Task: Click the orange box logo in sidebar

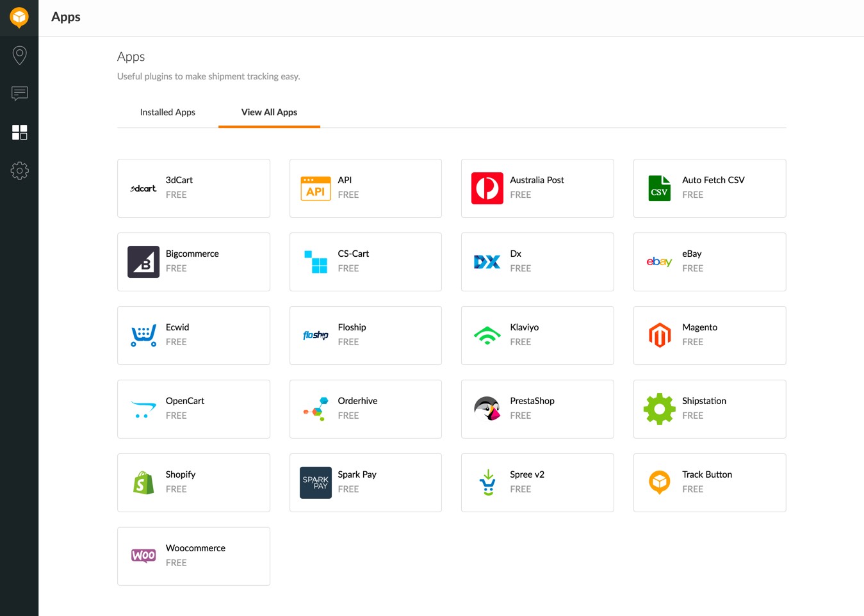Action: click(19, 17)
